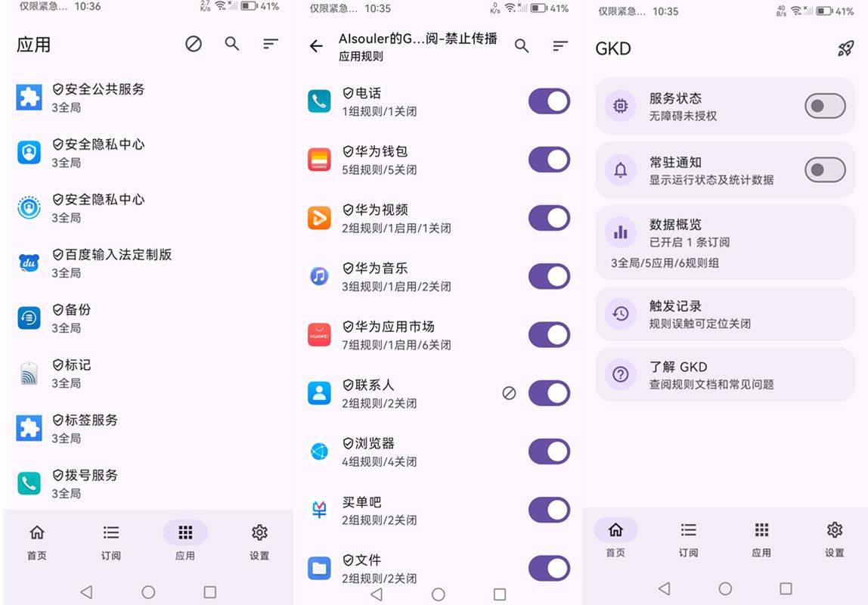Screen dimensions: 868x605
Task: Turn on the 常驻通知 switch
Action: tap(824, 170)
